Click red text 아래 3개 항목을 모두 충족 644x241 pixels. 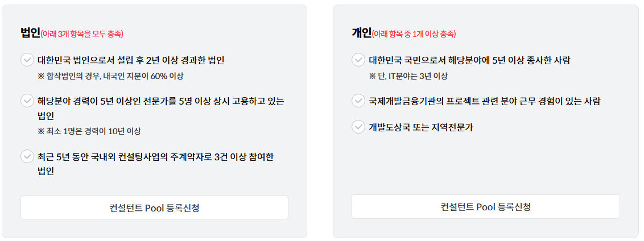coord(82,34)
